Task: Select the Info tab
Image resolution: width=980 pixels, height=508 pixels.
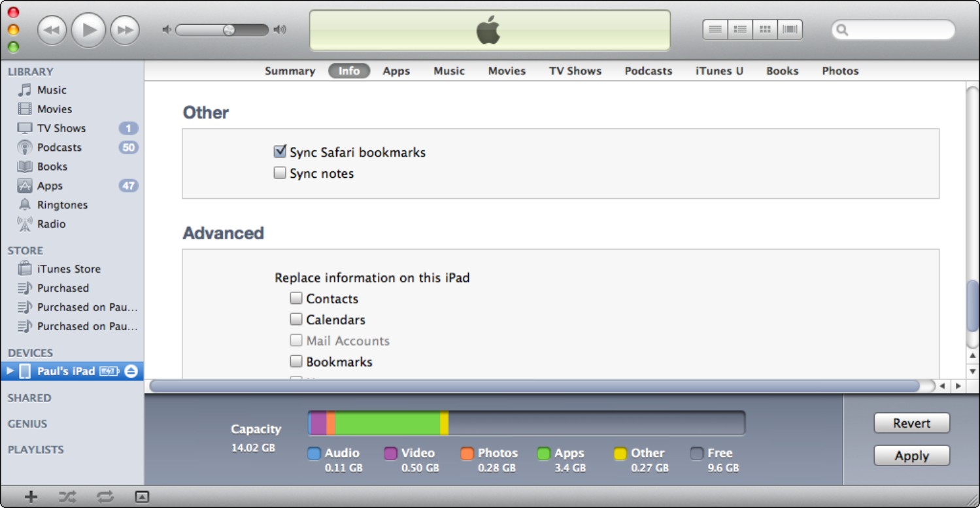Action: (x=349, y=71)
